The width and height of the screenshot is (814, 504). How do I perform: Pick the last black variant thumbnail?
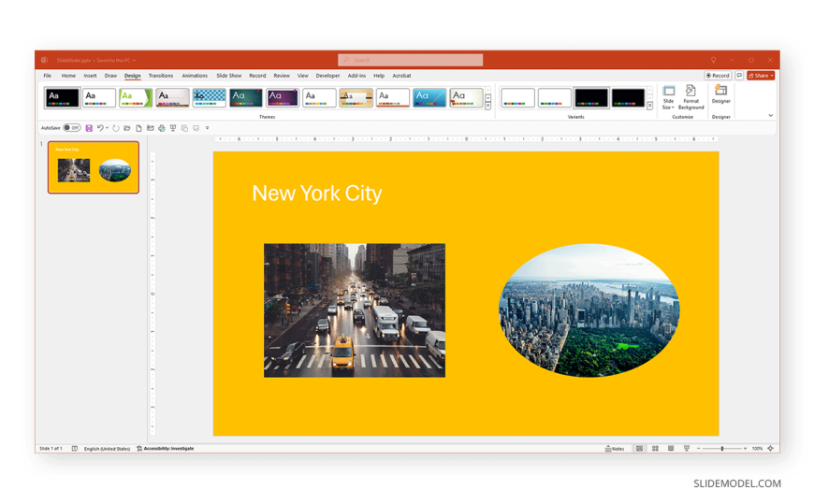628,97
